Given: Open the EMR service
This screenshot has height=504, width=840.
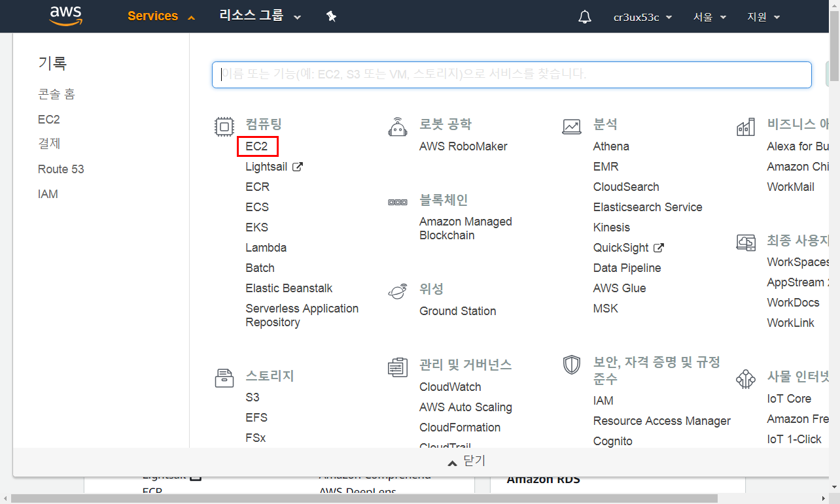Looking at the screenshot, I should point(606,167).
